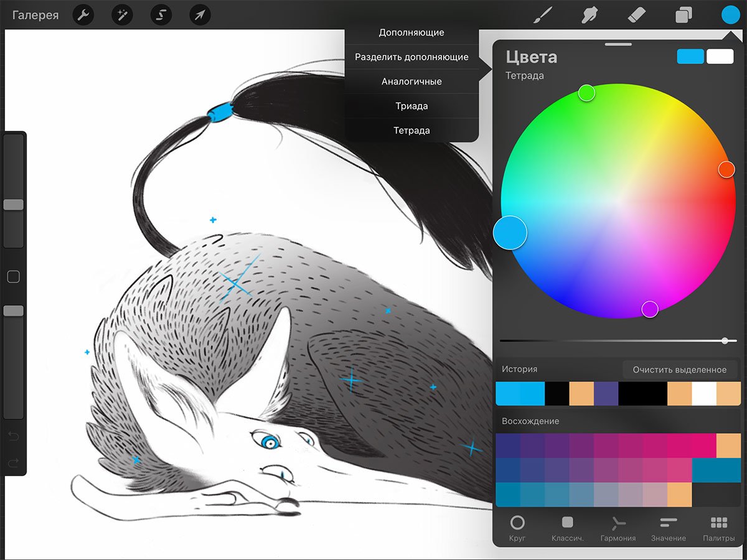The width and height of the screenshot is (747, 560).
Task: Select the primary blue color chip
Action: pos(690,57)
